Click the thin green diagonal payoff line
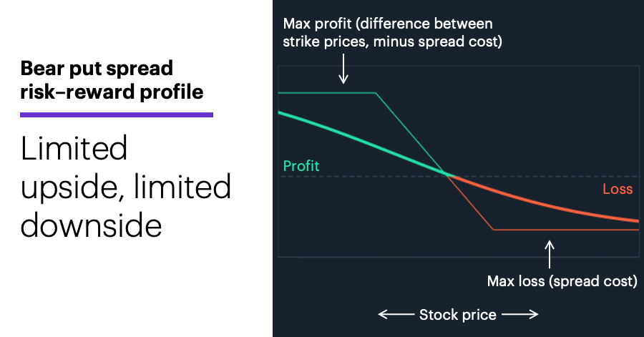 [411, 133]
